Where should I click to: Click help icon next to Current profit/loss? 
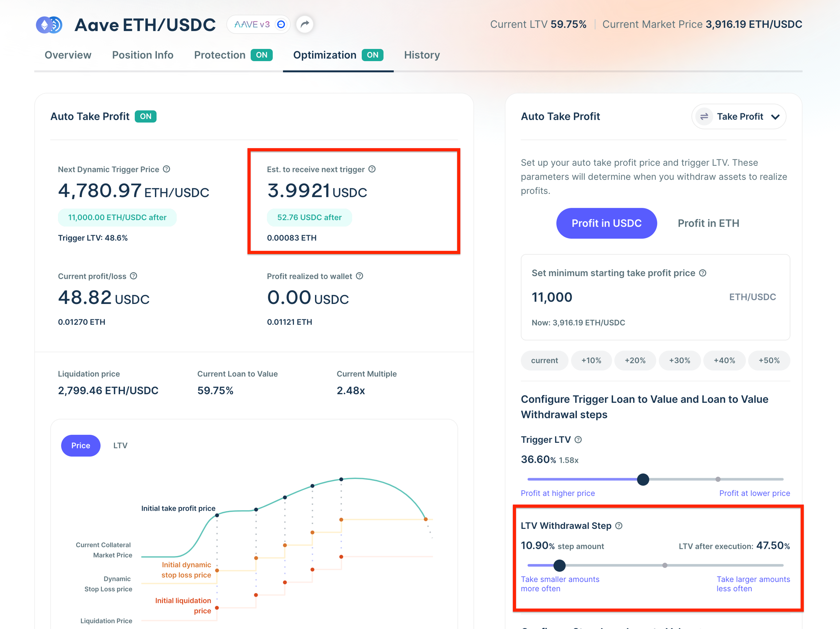tap(134, 276)
